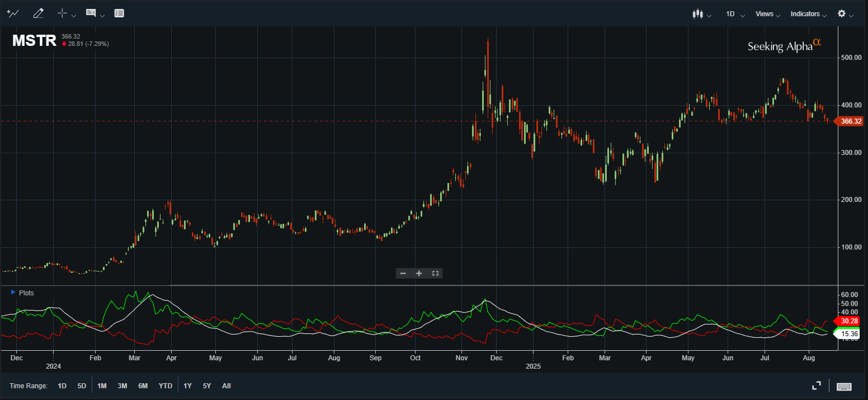The image size is (868, 400).
Task: Click the MSTR ticker symbol
Action: click(x=34, y=40)
